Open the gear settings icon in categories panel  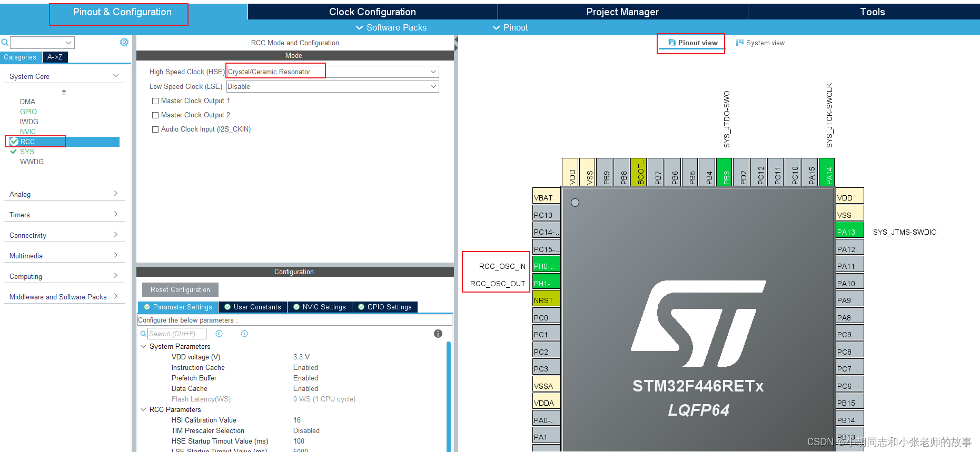(124, 42)
